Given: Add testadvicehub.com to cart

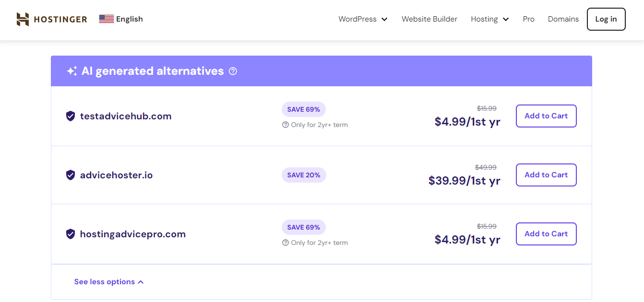Looking at the screenshot, I should (546, 116).
